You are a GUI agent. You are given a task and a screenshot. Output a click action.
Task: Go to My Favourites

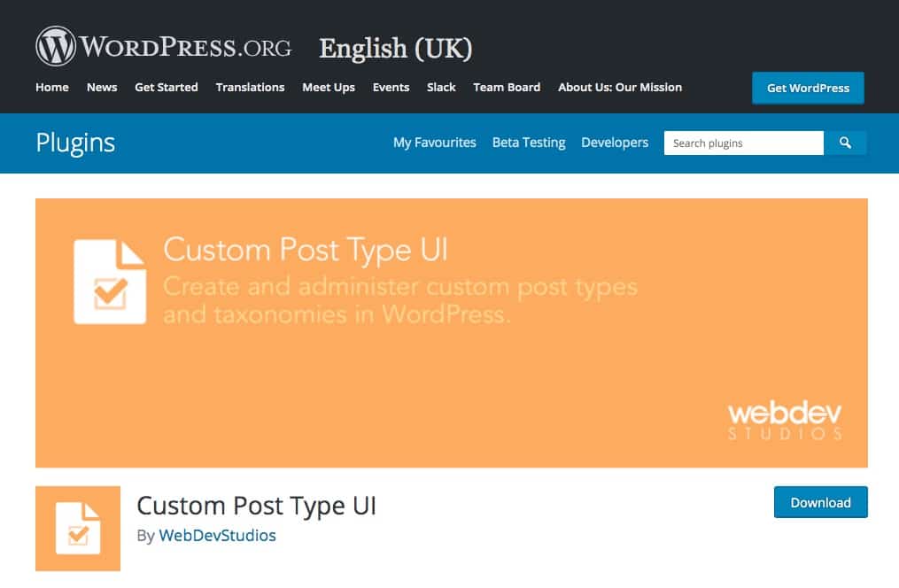[434, 143]
